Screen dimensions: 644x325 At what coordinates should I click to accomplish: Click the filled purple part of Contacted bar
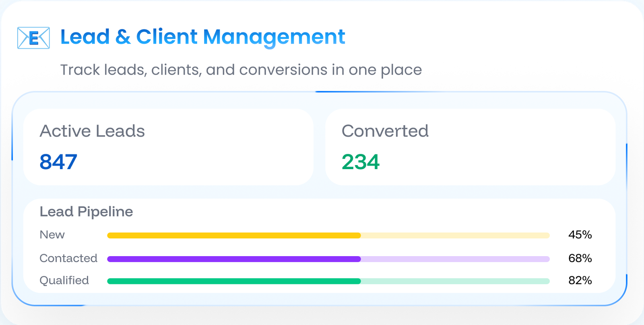(x=233, y=259)
